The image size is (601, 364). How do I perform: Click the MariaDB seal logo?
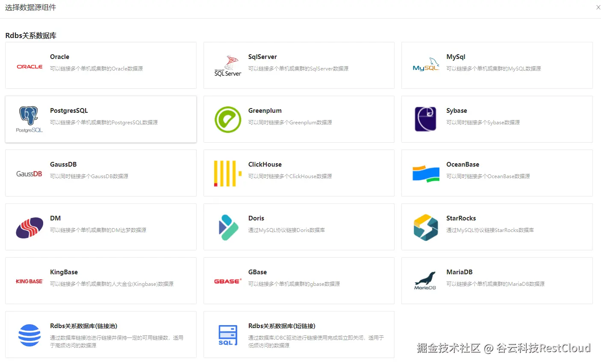coord(425,281)
